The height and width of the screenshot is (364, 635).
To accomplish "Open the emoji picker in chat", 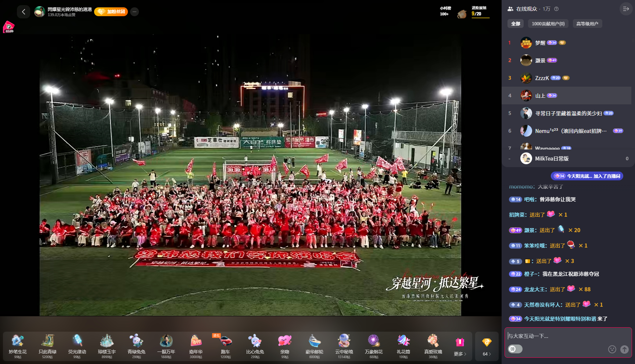I will point(612,349).
